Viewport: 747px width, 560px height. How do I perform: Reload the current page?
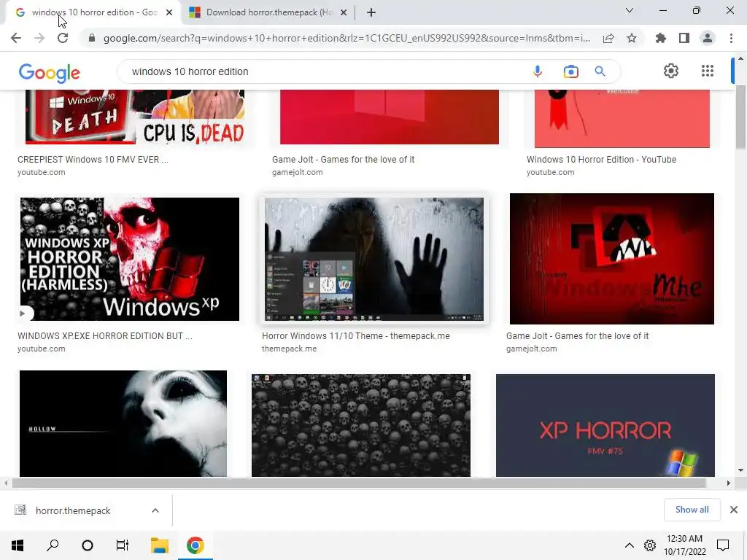[x=63, y=38]
